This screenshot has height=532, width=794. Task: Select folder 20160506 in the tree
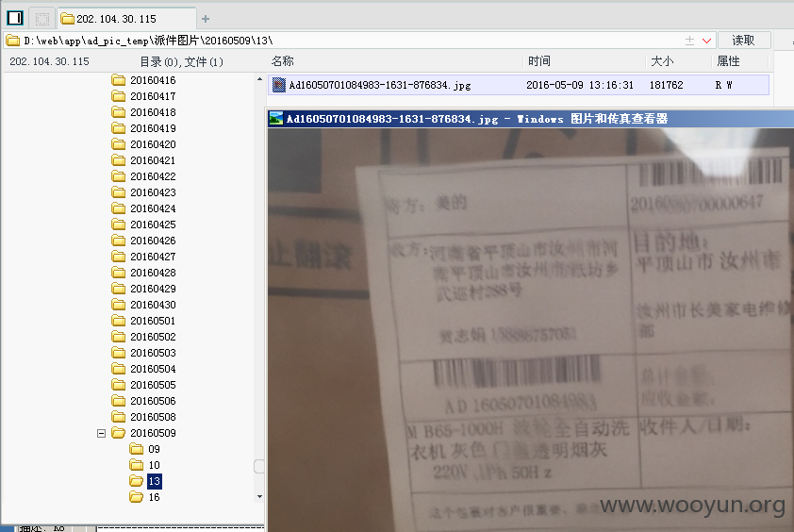153,401
